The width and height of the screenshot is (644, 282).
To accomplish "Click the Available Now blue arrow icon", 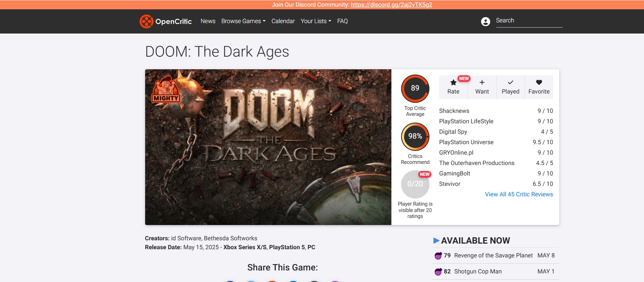I will click(x=436, y=241).
